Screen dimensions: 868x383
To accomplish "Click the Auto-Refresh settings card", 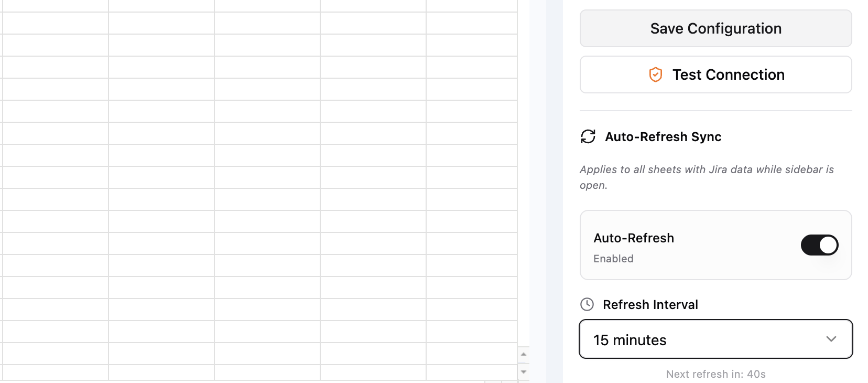I will tap(715, 245).
